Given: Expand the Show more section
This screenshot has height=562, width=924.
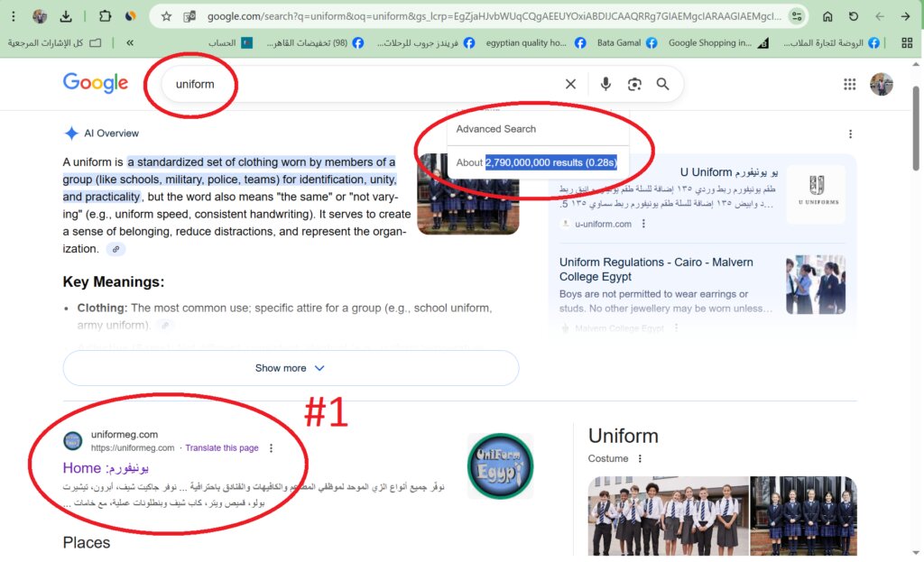Looking at the screenshot, I should [x=291, y=368].
